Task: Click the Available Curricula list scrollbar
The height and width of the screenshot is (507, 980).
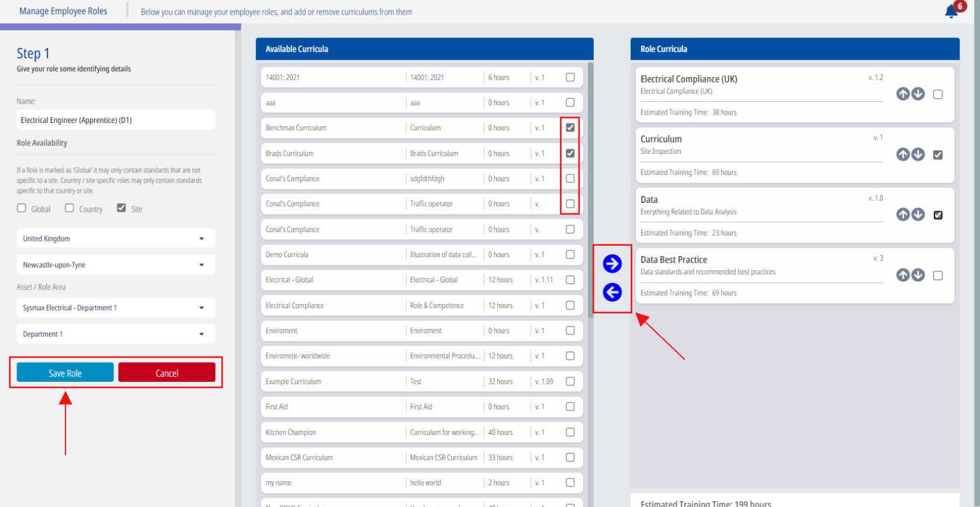Action: coord(590,189)
